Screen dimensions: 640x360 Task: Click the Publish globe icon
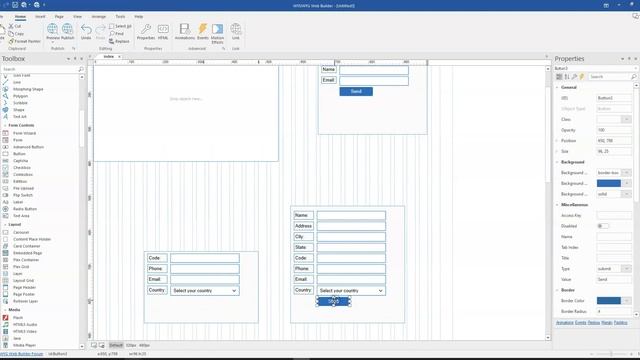(68, 29)
